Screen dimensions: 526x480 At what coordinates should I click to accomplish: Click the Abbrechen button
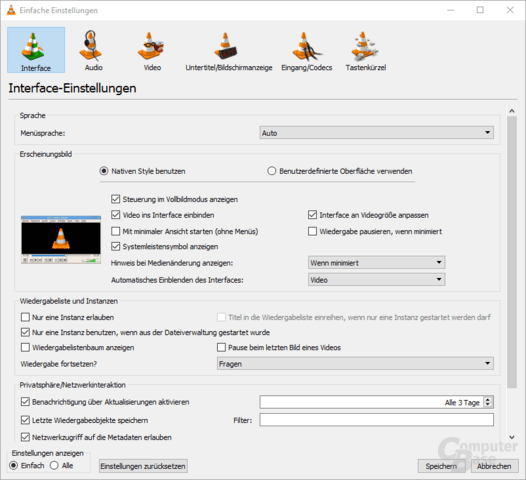494,466
